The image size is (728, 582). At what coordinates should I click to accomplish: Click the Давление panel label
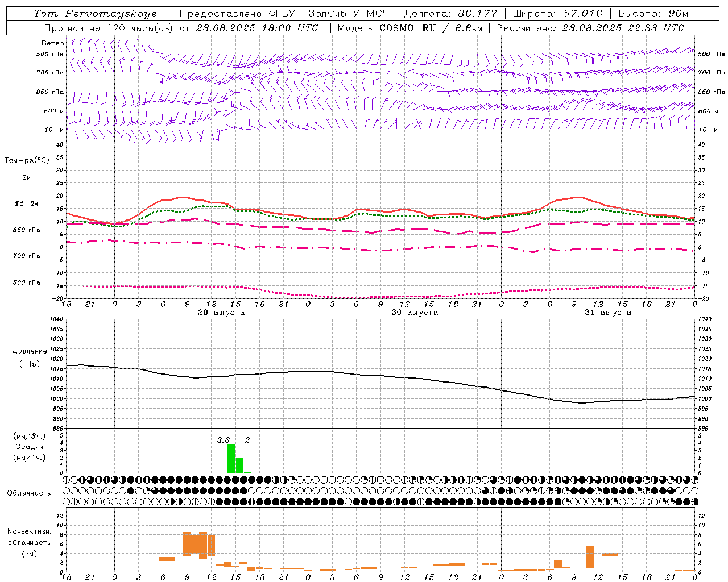click(30, 351)
